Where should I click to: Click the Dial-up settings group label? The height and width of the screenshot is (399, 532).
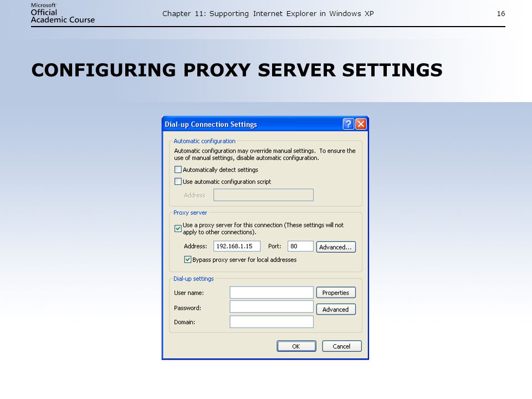pos(193,279)
